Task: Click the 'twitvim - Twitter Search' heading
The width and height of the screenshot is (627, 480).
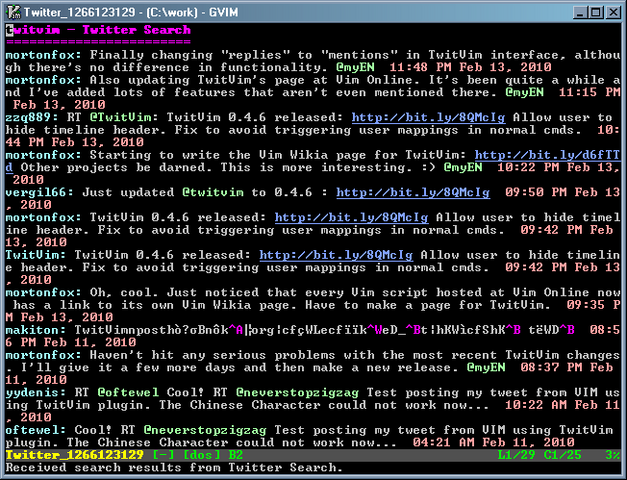Action: coord(98,30)
